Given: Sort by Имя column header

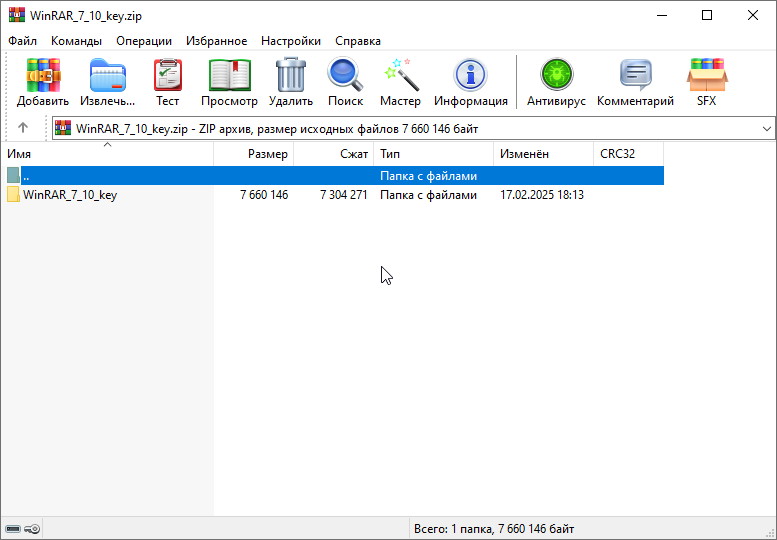Looking at the screenshot, I should [x=107, y=154].
